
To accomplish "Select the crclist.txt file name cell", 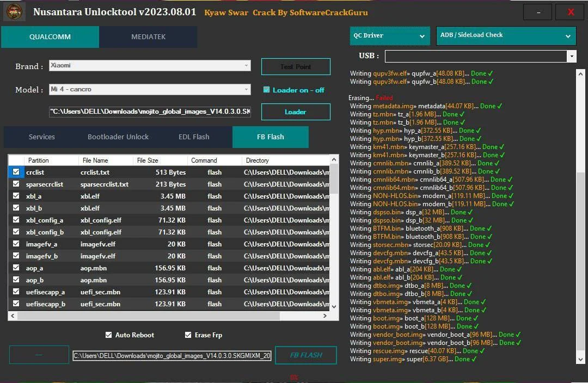I will coord(95,172).
